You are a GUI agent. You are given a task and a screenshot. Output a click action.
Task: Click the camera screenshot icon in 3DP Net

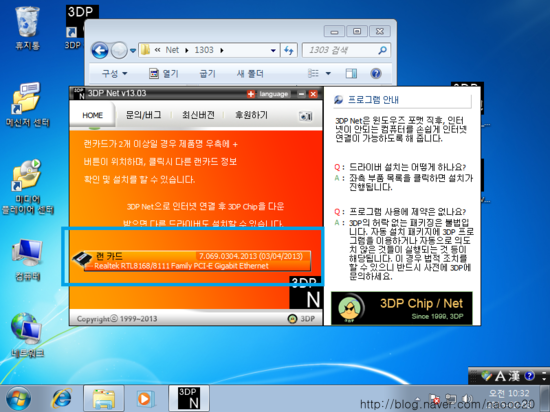[x=305, y=116]
